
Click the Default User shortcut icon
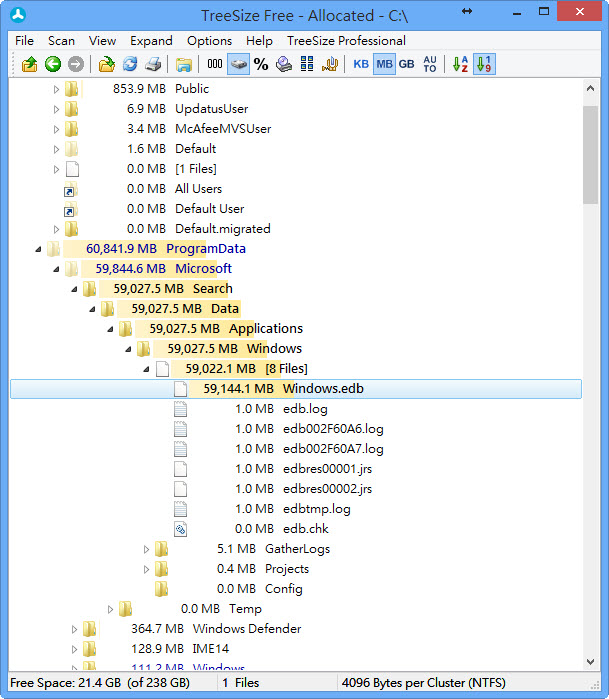coord(71,209)
